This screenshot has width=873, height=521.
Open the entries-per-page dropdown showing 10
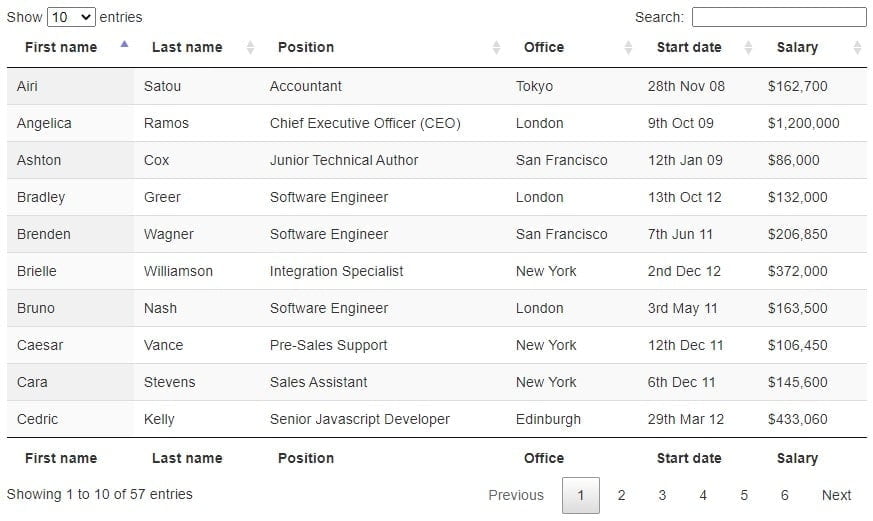[71, 17]
